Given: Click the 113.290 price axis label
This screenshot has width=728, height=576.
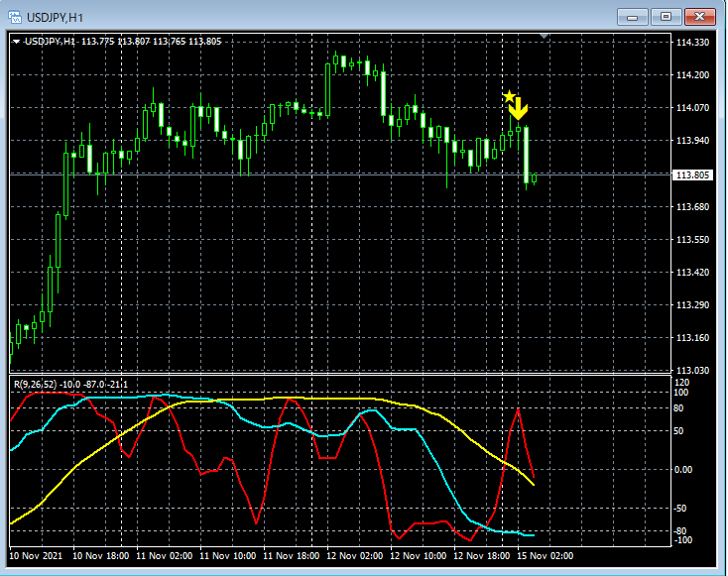Looking at the screenshot, I should pyautogui.click(x=692, y=305).
